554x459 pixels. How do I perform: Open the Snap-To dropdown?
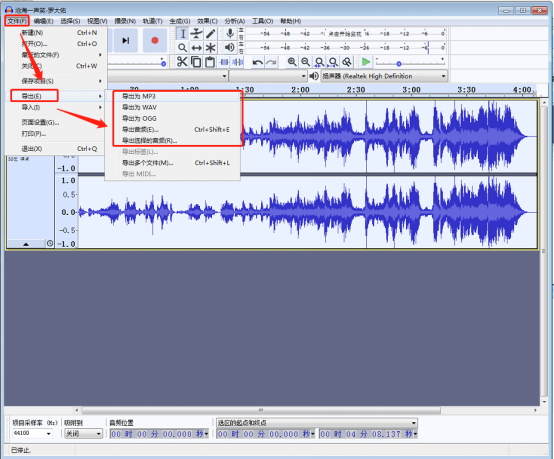tap(83, 434)
